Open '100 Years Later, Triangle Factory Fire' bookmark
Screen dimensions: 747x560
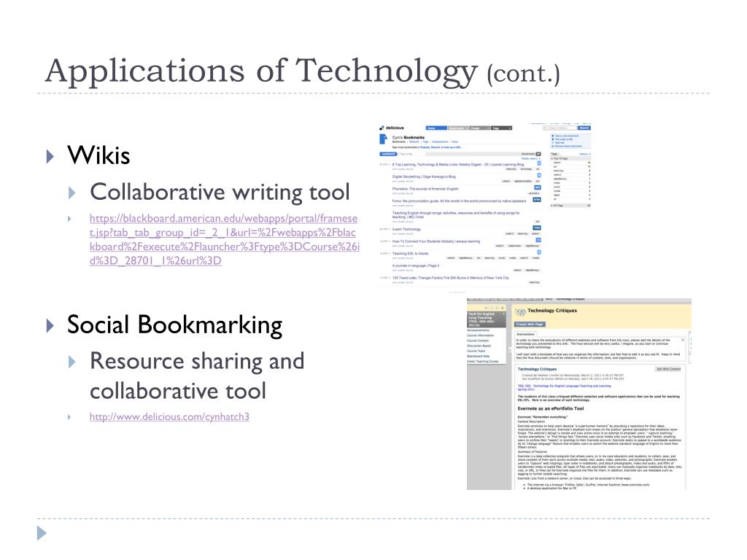(x=450, y=278)
